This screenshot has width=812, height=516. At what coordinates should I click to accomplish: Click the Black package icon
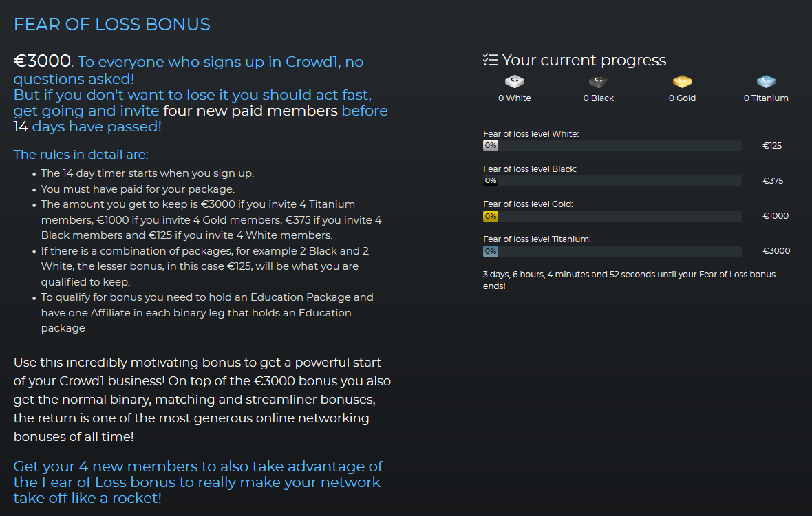pyautogui.click(x=598, y=81)
